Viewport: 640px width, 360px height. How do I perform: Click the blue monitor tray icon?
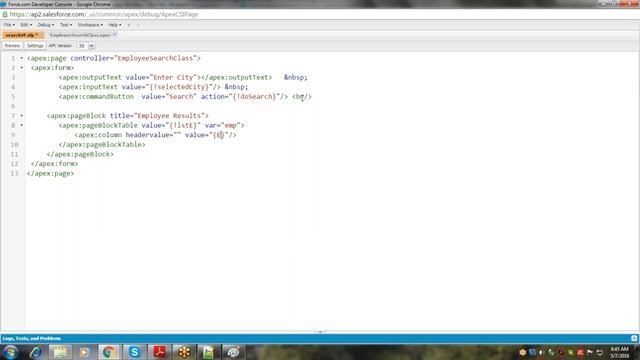532,352
